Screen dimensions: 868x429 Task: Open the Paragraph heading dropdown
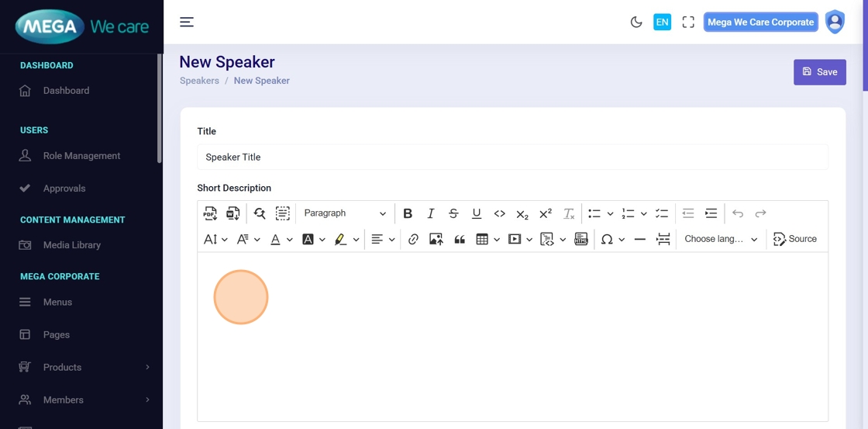pyautogui.click(x=344, y=213)
